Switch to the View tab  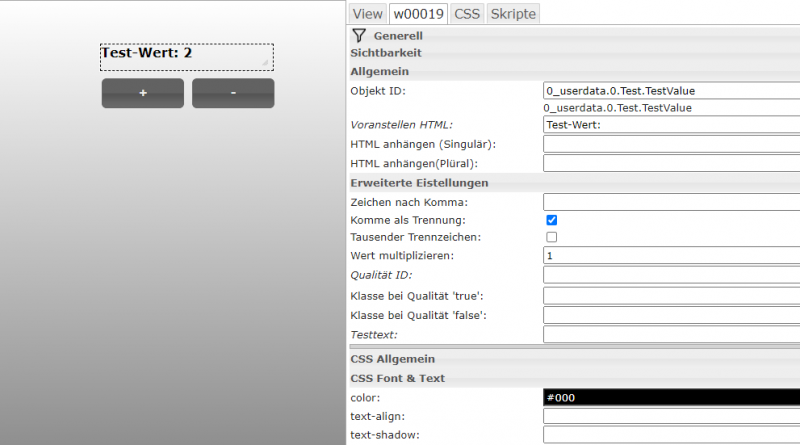(x=367, y=13)
